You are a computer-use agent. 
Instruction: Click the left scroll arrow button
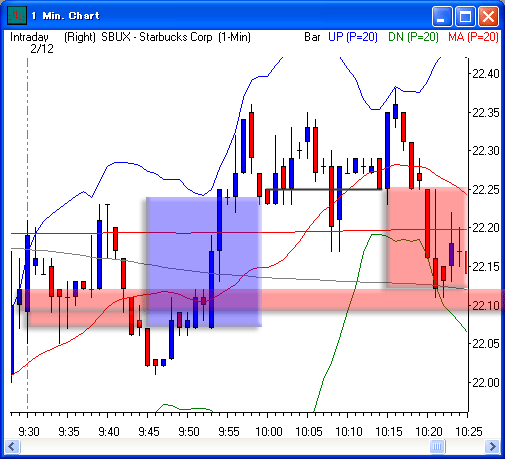(13, 446)
